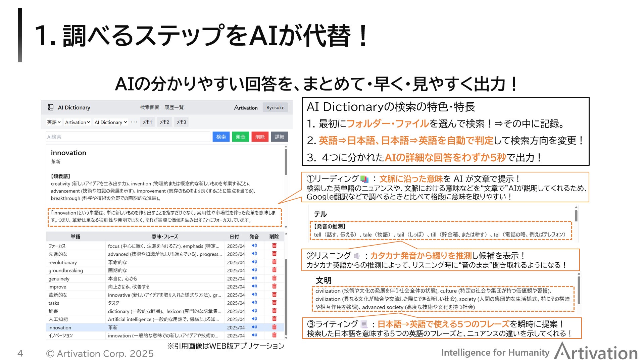Switch to メモ3 tab
The image size is (644, 362).
tap(181, 122)
